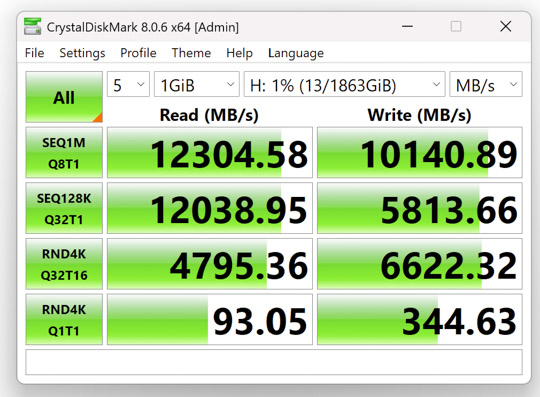Click the empty comment field at the bottom
This screenshot has height=397, width=540.
(x=274, y=362)
